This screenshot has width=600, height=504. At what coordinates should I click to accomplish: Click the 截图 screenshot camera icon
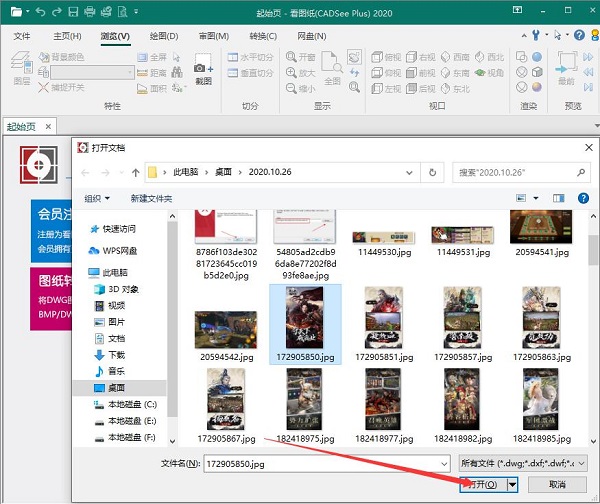pos(203,73)
